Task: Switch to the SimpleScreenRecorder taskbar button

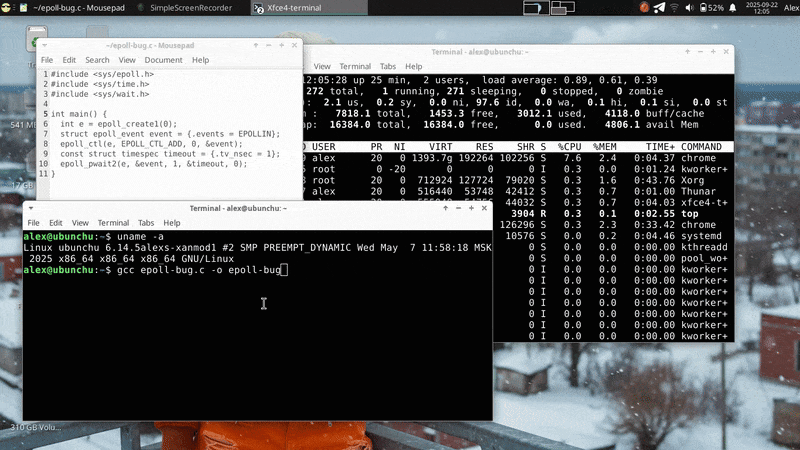Action: pyautogui.click(x=185, y=8)
